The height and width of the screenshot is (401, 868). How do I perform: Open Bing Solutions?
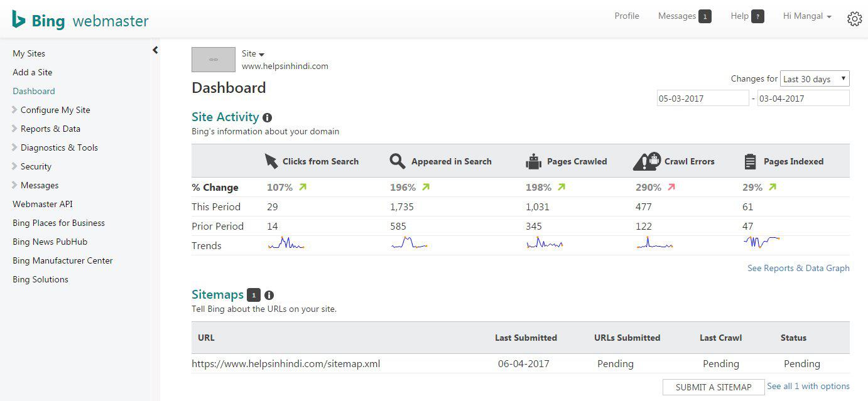pos(41,279)
